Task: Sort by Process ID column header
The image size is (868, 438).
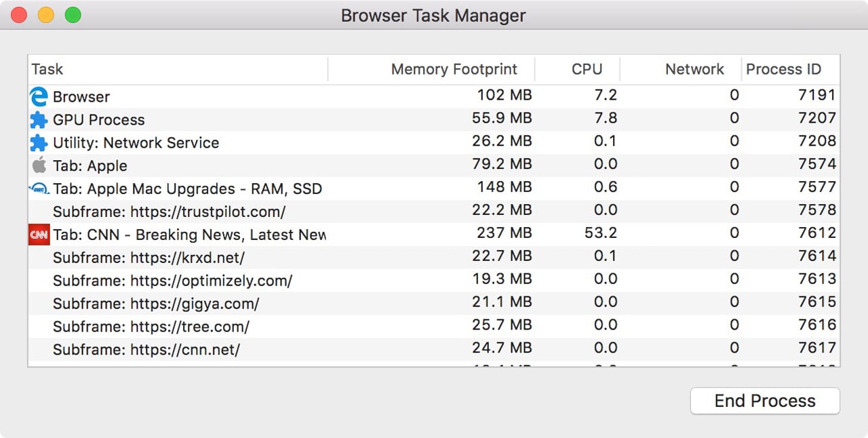Action: pos(783,69)
